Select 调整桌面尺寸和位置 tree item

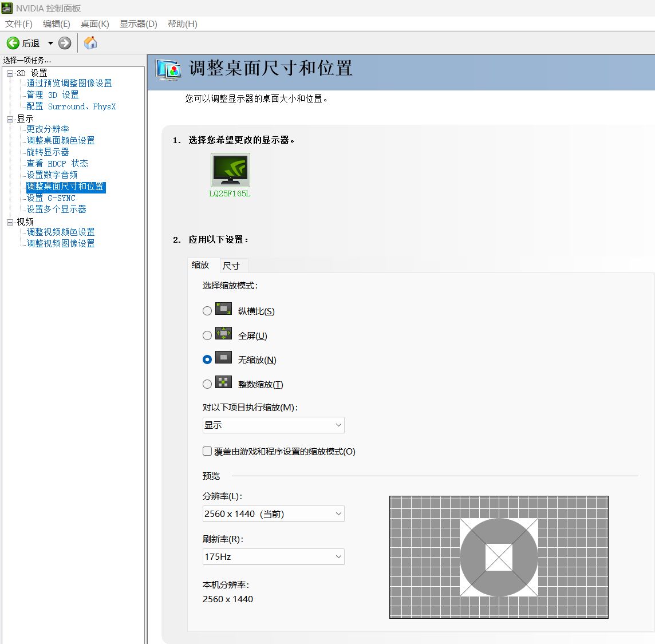[66, 187]
